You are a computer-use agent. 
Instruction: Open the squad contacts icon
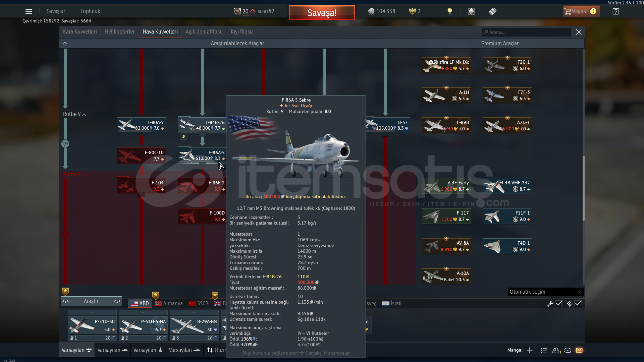(556, 350)
